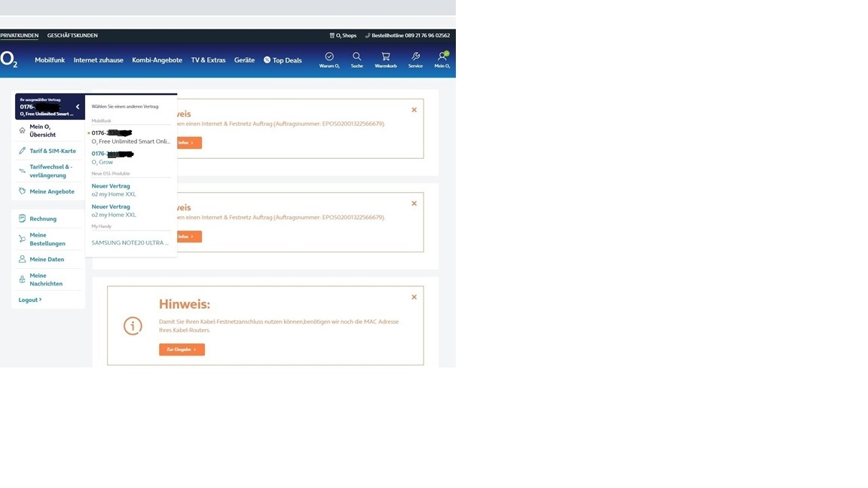Open Mobilfunk menu
868x488 pixels.
(x=50, y=59)
